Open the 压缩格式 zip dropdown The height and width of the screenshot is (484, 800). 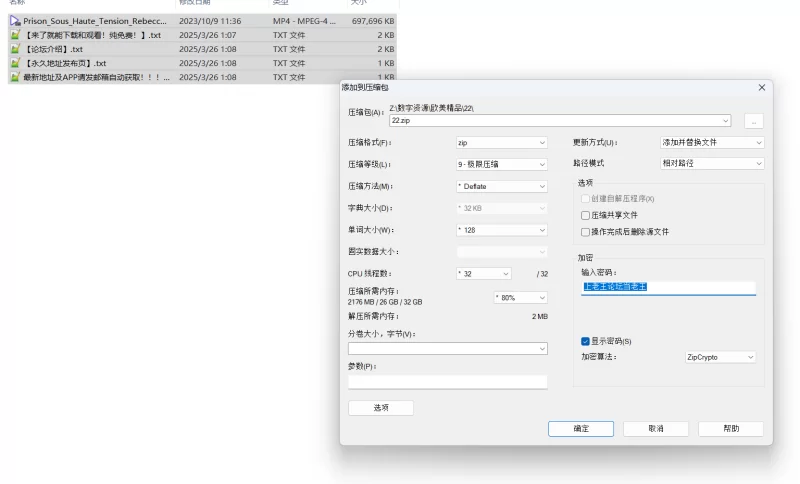click(x=502, y=143)
